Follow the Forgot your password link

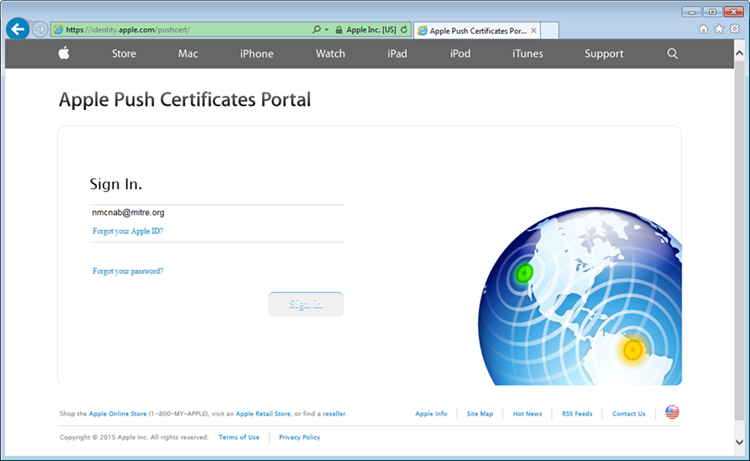click(128, 271)
